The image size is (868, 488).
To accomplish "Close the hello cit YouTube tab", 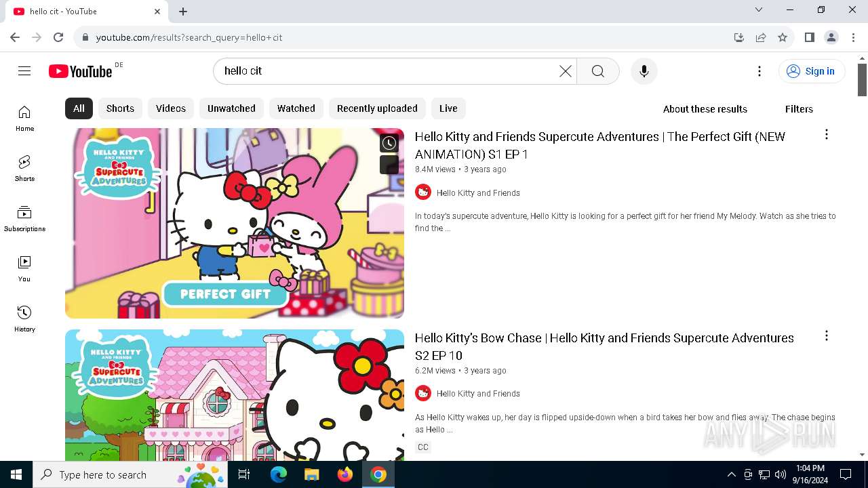I will click(x=157, y=12).
